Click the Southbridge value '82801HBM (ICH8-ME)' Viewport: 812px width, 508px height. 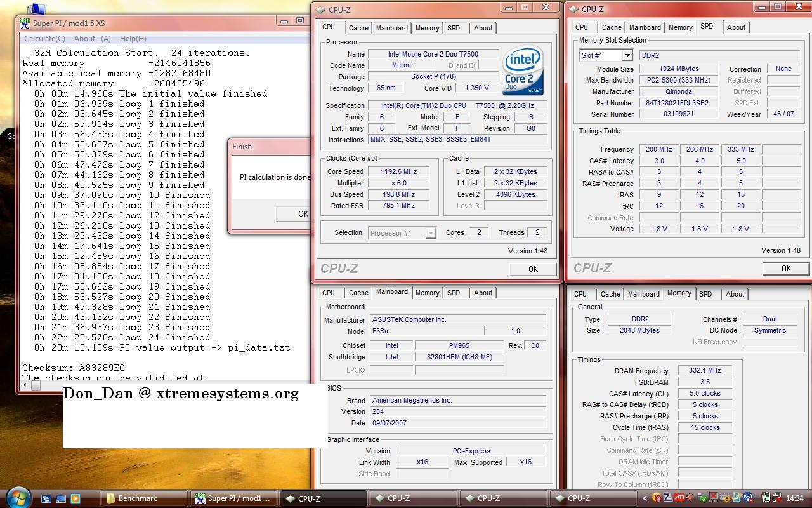click(x=459, y=357)
